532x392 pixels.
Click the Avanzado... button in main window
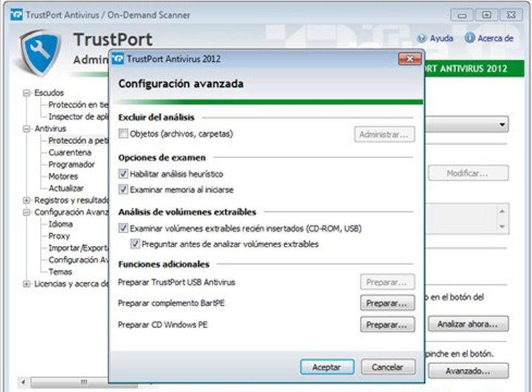click(x=468, y=371)
